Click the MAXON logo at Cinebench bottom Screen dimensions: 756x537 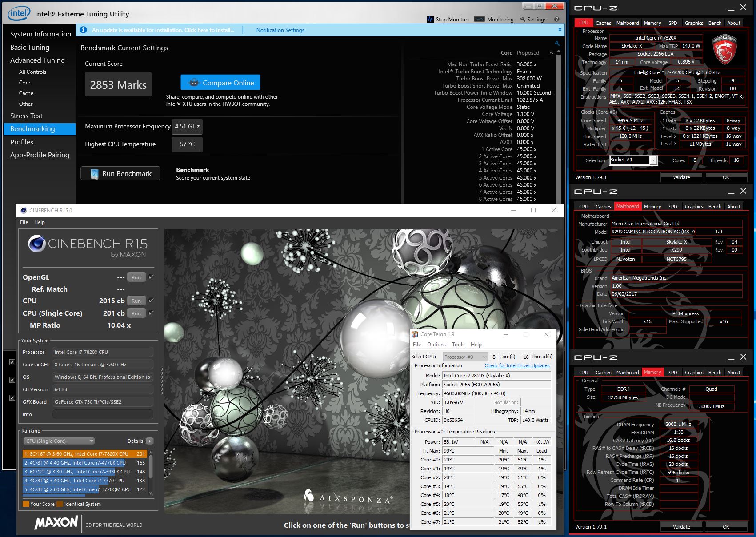pyautogui.click(x=56, y=522)
